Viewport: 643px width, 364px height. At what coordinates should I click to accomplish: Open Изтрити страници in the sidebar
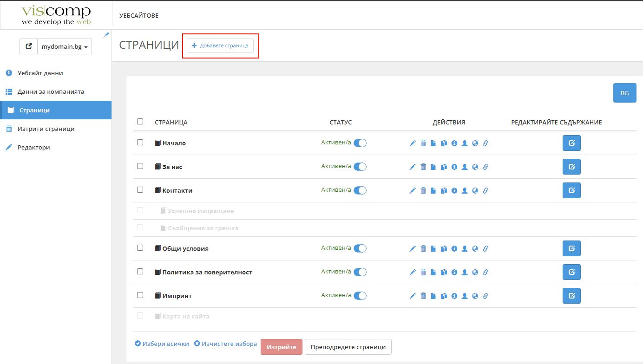pyautogui.click(x=46, y=129)
